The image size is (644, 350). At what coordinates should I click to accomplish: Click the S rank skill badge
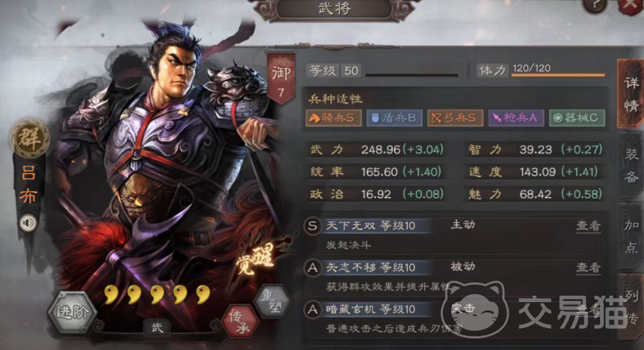coord(312,225)
